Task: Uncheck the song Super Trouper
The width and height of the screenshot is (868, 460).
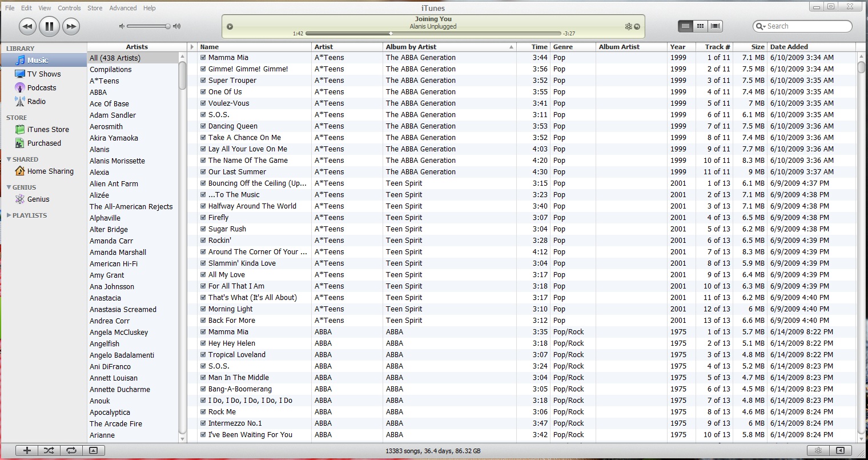Action: coord(203,81)
